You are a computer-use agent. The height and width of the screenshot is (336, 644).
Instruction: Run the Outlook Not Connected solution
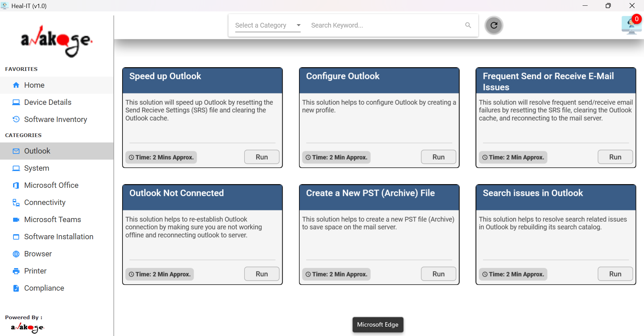pyautogui.click(x=262, y=274)
